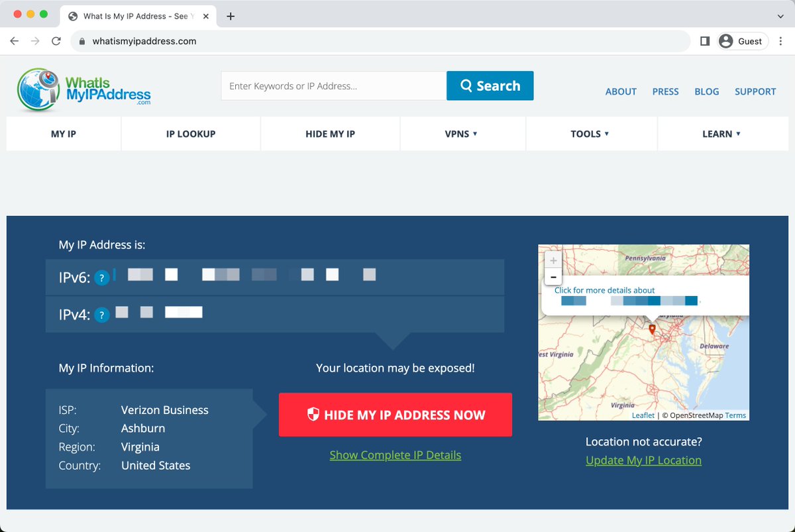Open Chrome three-dot menu
The image size is (795, 532).
point(781,41)
